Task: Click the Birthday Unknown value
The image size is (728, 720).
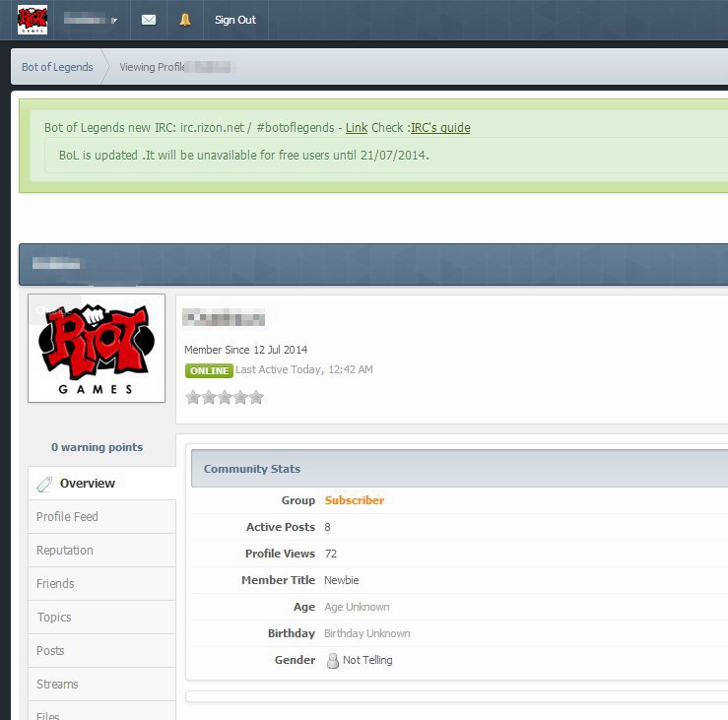Action: point(366,633)
